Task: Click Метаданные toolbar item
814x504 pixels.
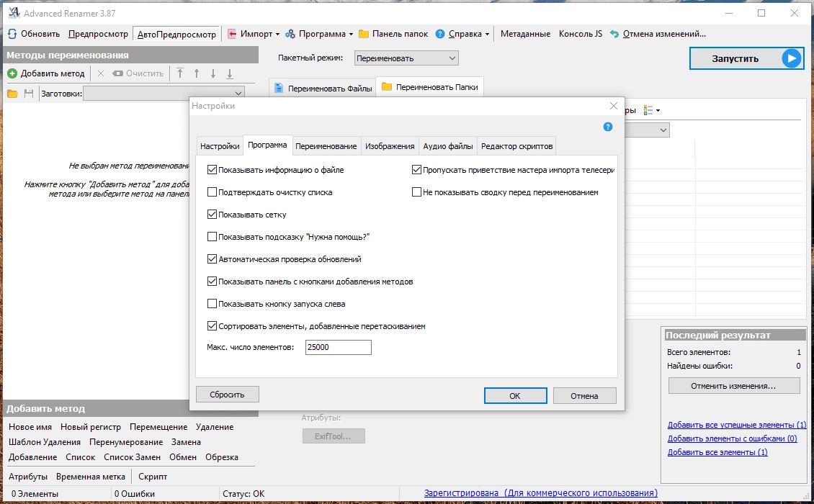Action: [x=525, y=34]
